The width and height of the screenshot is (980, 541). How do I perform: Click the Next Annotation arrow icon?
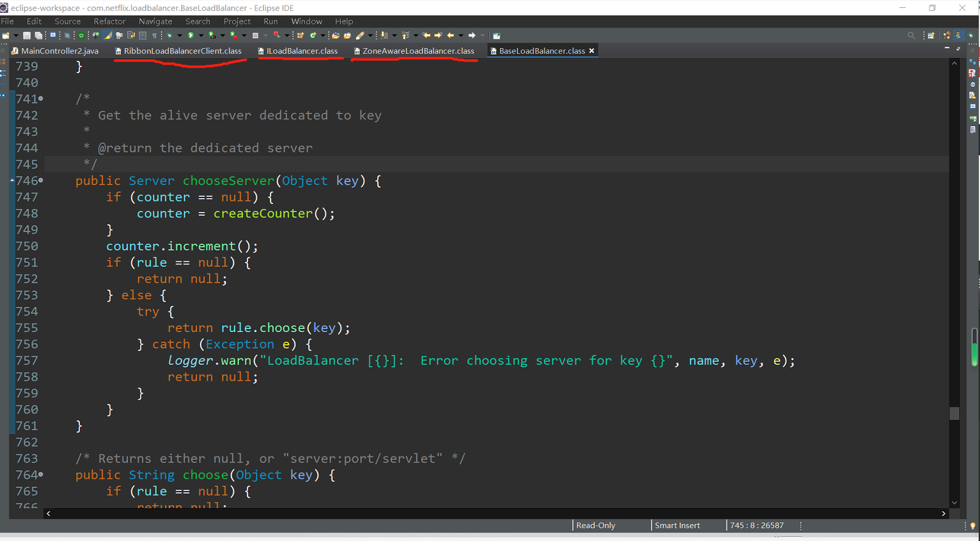[x=384, y=35]
